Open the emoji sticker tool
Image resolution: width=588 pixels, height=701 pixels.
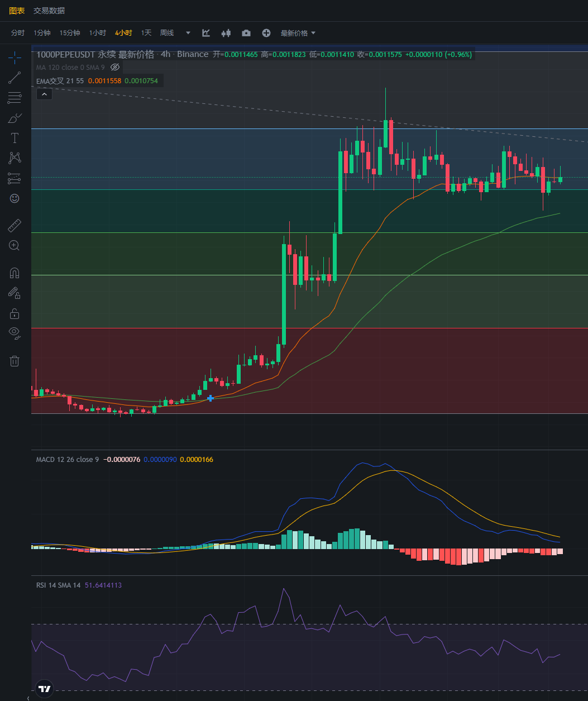point(15,198)
